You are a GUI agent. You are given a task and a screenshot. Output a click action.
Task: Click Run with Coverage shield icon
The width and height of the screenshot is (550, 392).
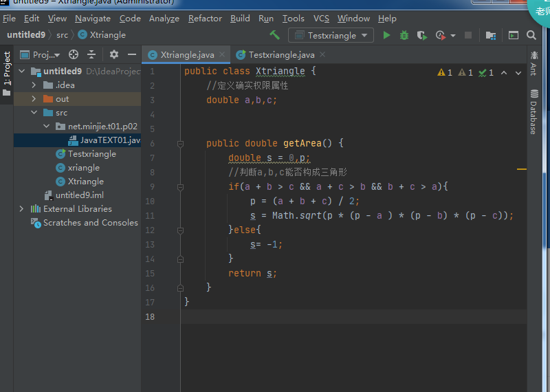point(421,35)
